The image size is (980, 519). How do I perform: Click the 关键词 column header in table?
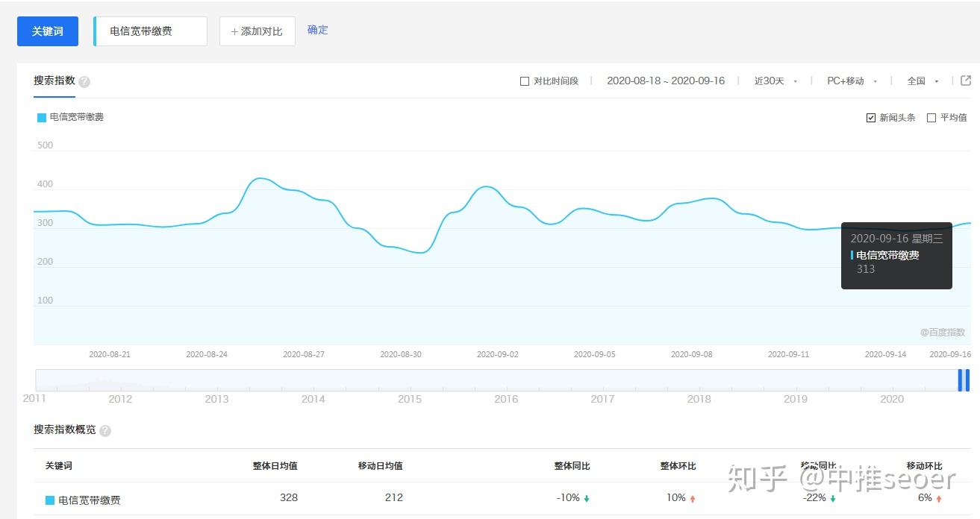click(x=59, y=466)
